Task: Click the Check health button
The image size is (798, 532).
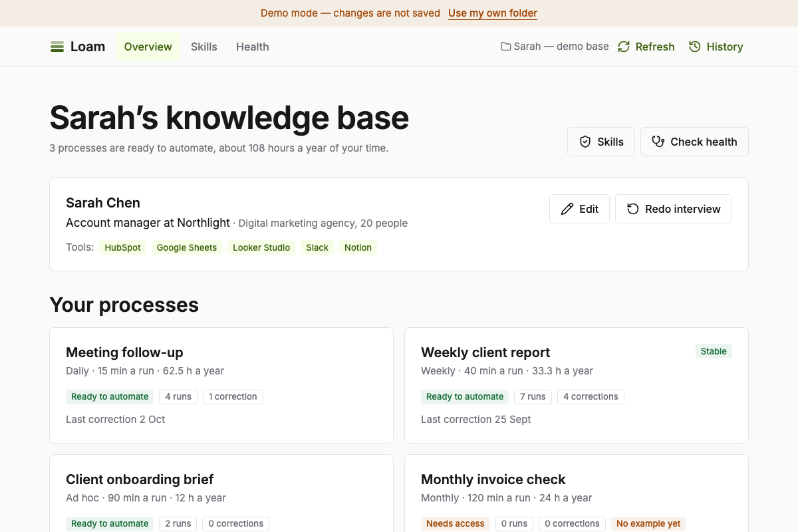Action: point(694,142)
